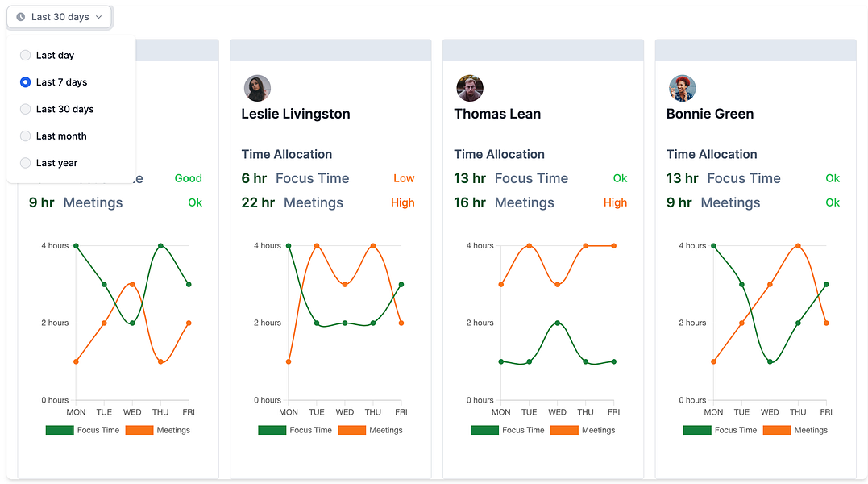Screen dimensions: 868x484
Task: Click the High status label beside Thomas's Meetings
Action: 615,202
